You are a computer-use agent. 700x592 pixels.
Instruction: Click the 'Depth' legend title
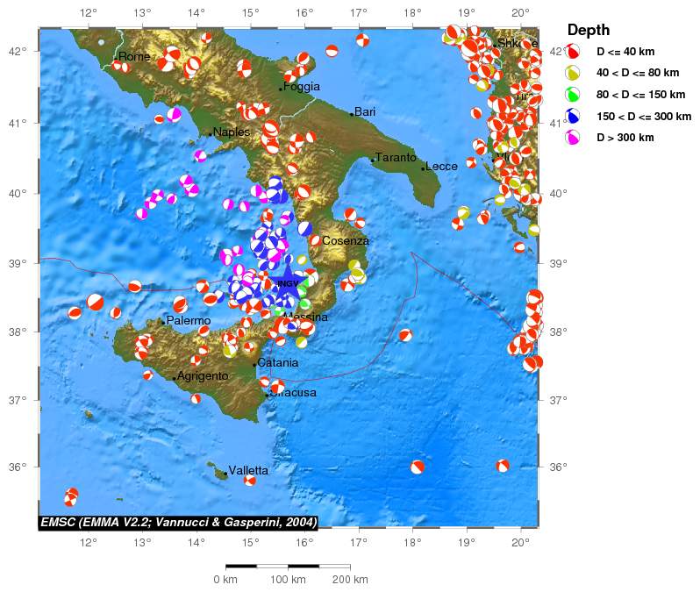[589, 30]
